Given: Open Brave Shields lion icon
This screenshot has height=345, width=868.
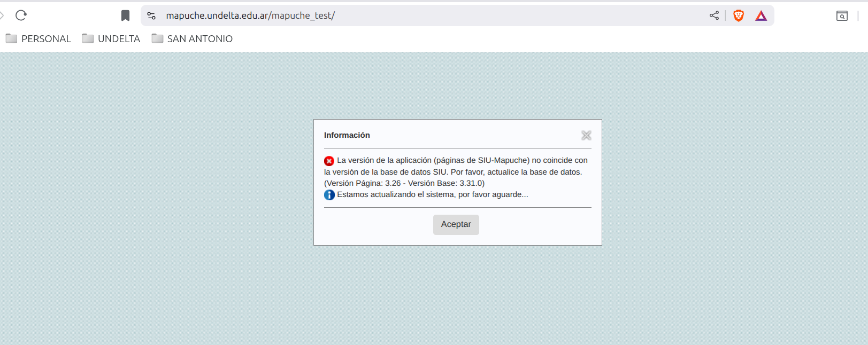Looking at the screenshot, I should (x=739, y=15).
